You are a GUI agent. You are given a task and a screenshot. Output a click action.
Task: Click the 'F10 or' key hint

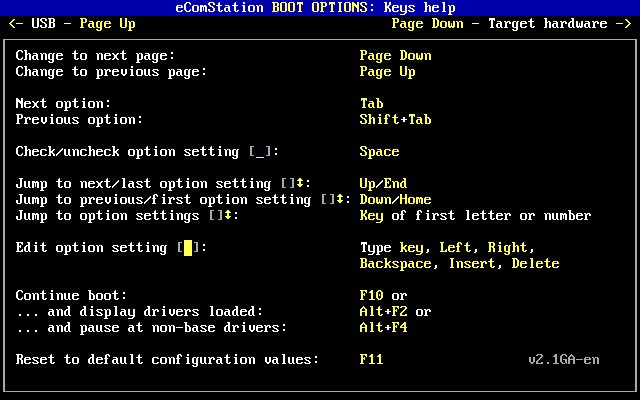(x=383, y=296)
